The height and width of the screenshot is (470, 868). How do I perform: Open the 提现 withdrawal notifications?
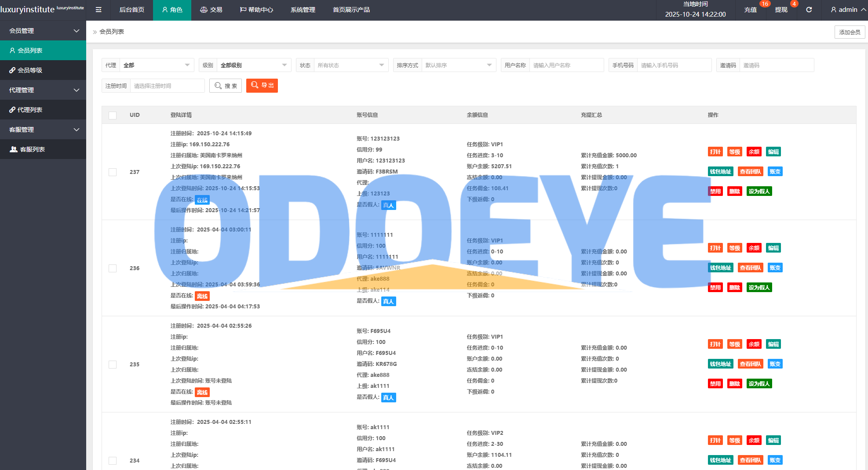point(781,10)
